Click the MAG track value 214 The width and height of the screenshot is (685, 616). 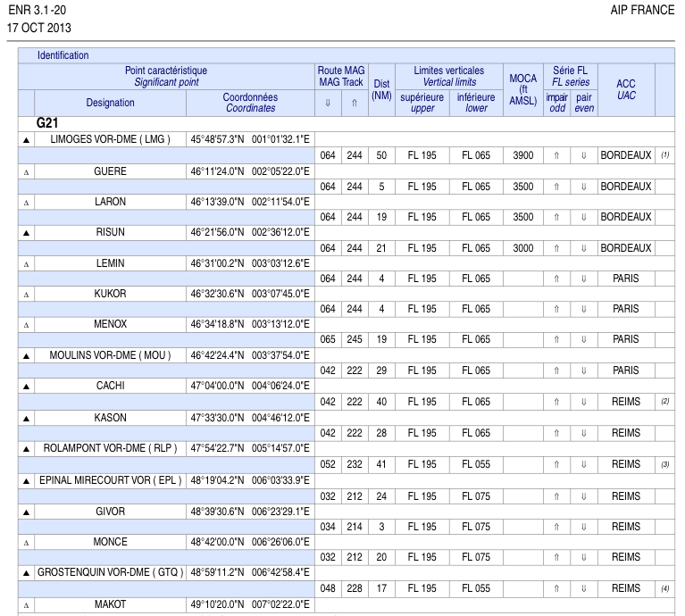(x=355, y=527)
